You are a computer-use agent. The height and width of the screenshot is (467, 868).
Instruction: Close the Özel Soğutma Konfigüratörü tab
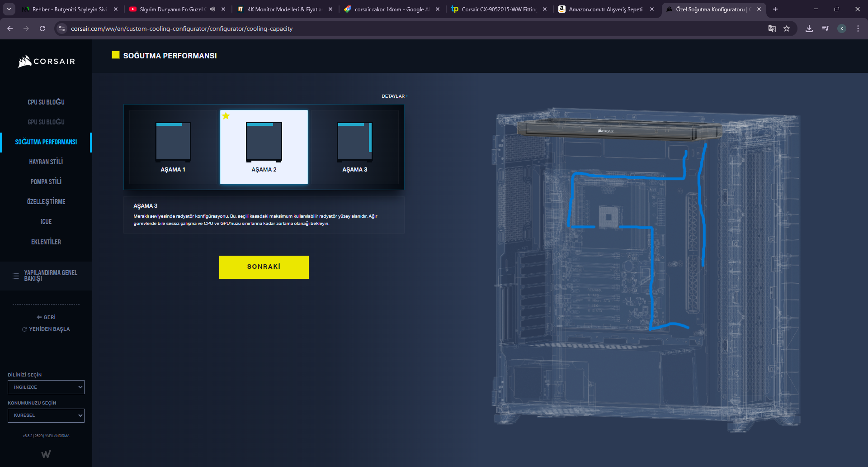coord(759,9)
